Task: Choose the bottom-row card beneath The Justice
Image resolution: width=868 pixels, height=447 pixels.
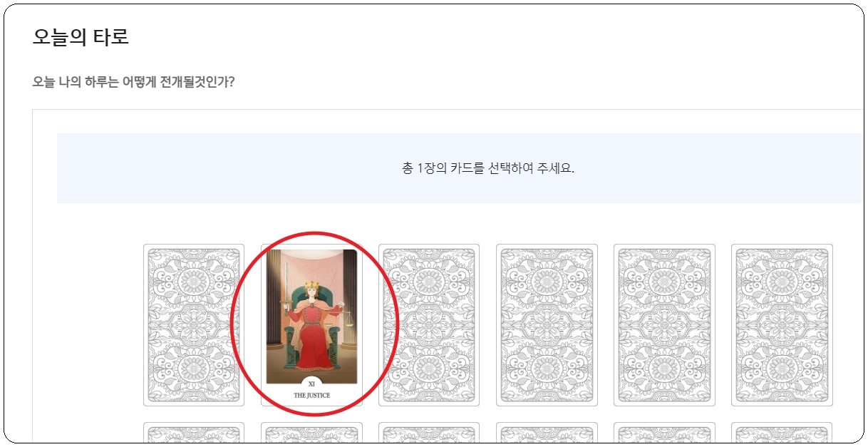Action: (311, 433)
